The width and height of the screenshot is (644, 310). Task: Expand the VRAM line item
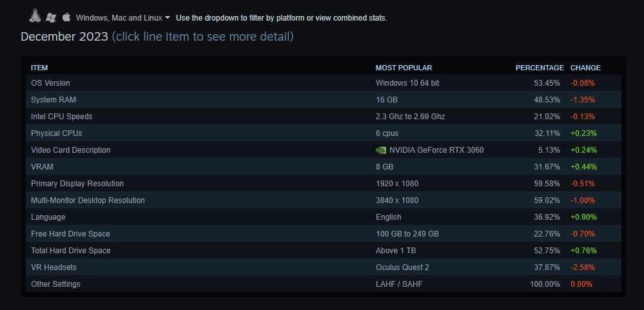tap(42, 167)
